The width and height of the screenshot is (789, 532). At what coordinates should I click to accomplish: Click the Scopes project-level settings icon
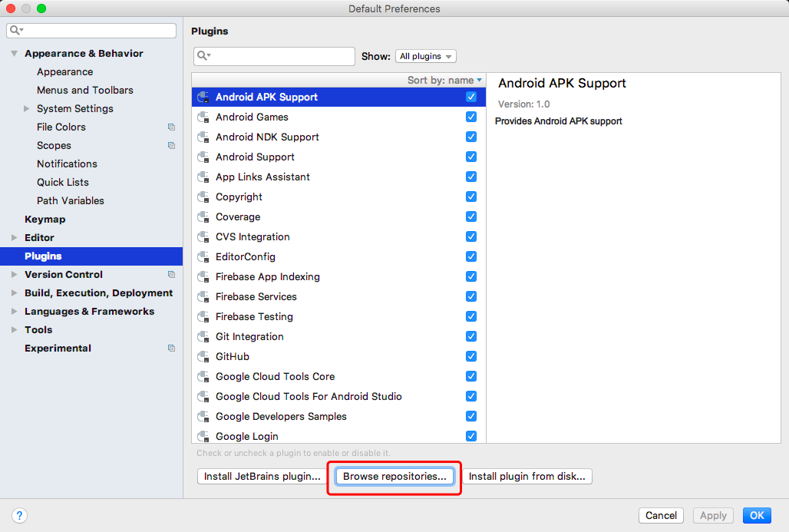(x=172, y=145)
